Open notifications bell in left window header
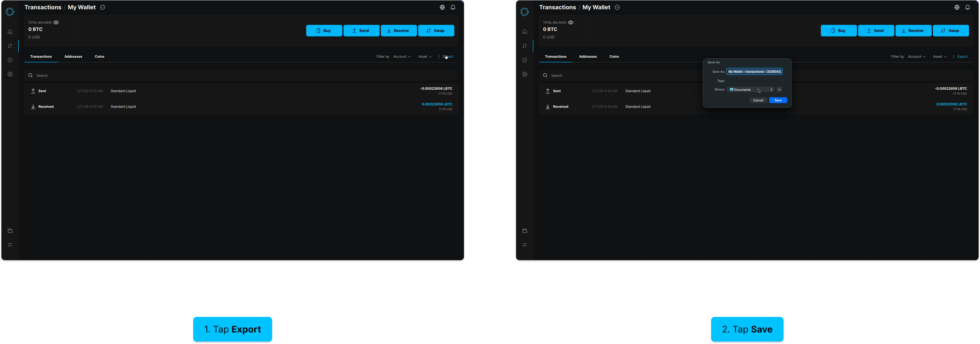 pos(453,7)
